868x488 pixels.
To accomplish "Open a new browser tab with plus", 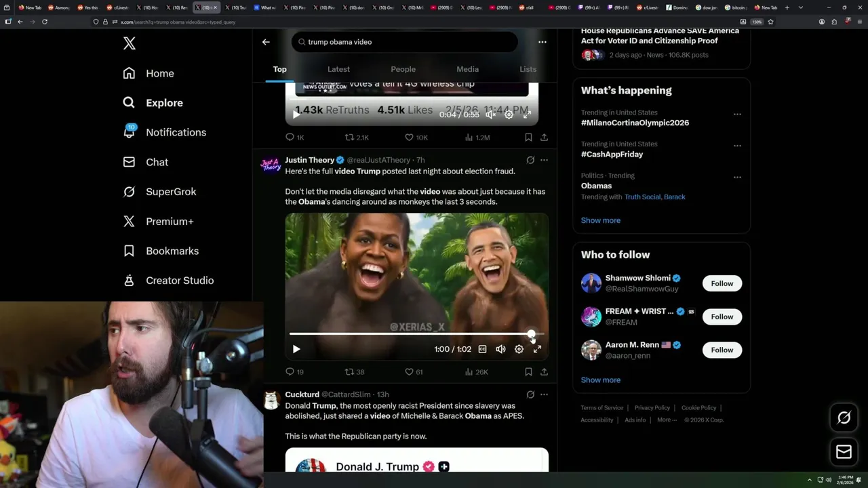I will [x=787, y=7].
